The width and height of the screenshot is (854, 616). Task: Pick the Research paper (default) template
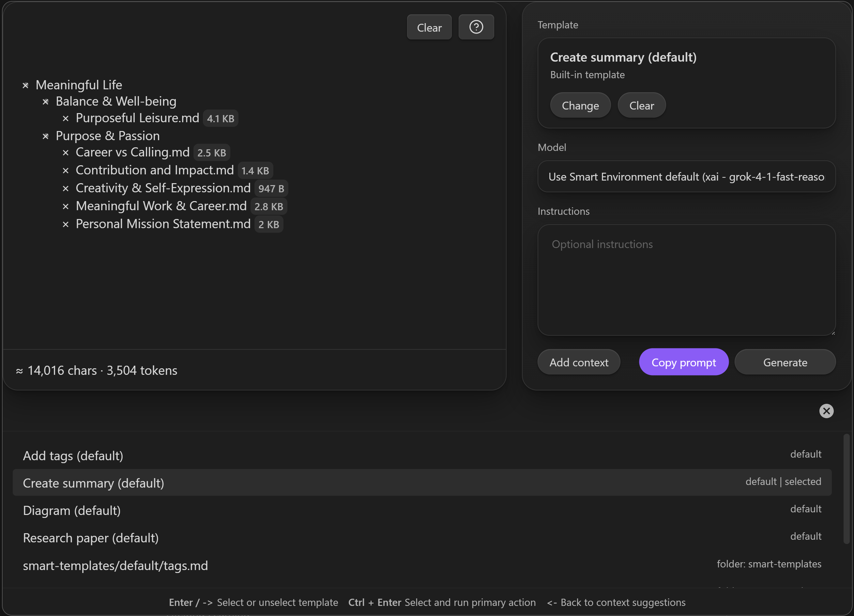(x=91, y=538)
